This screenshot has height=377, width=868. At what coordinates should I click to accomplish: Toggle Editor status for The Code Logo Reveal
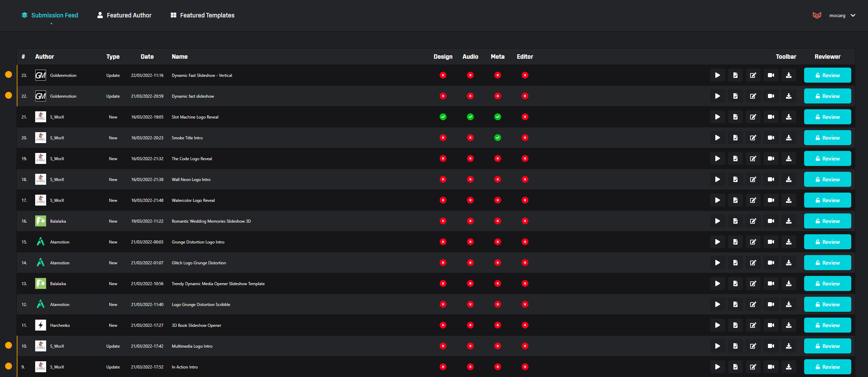point(525,158)
